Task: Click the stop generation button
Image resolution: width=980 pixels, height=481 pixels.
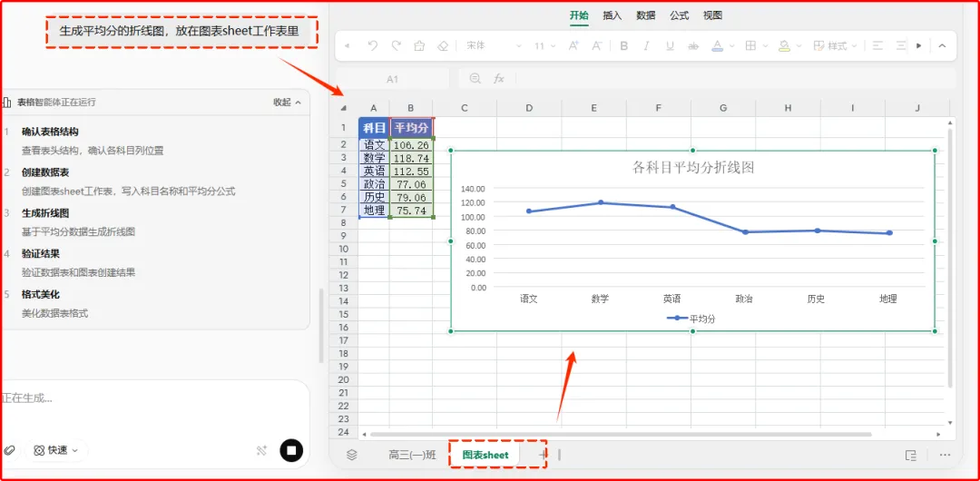Action: pos(291,450)
